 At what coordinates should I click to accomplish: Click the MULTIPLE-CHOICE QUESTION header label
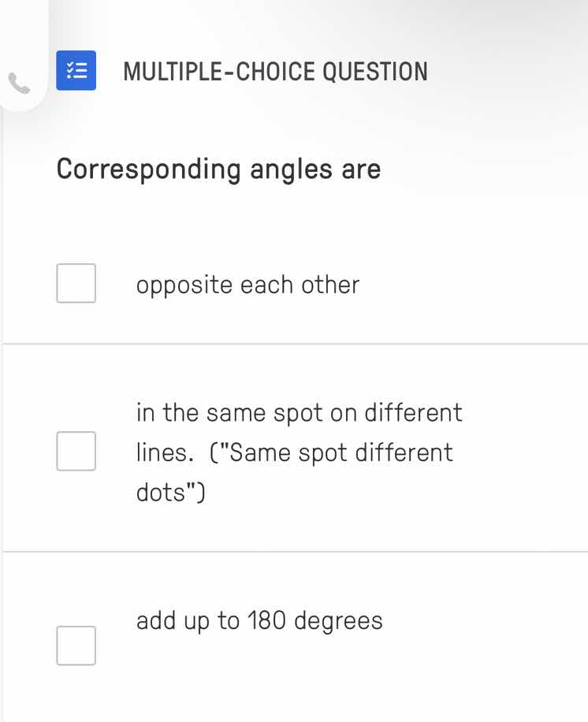276,72
